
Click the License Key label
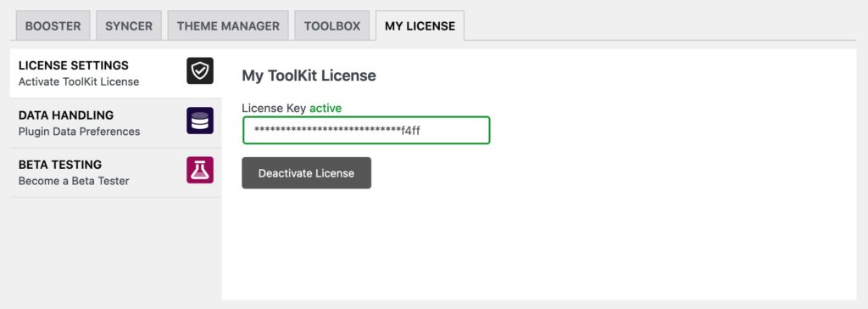pos(274,108)
